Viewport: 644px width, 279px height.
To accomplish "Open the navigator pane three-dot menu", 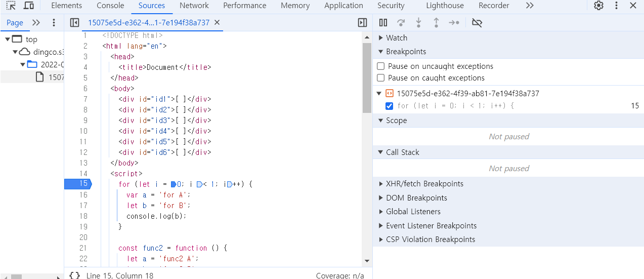I will (54, 23).
